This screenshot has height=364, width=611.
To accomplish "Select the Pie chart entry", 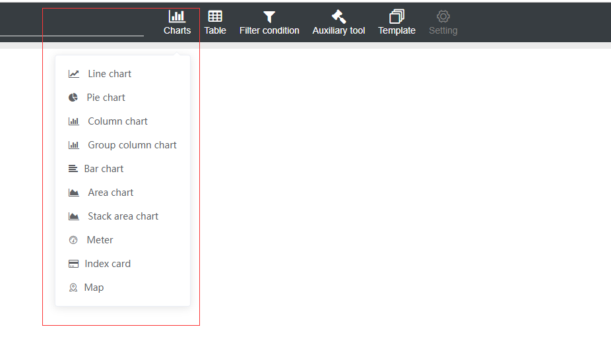I will point(123,98).
